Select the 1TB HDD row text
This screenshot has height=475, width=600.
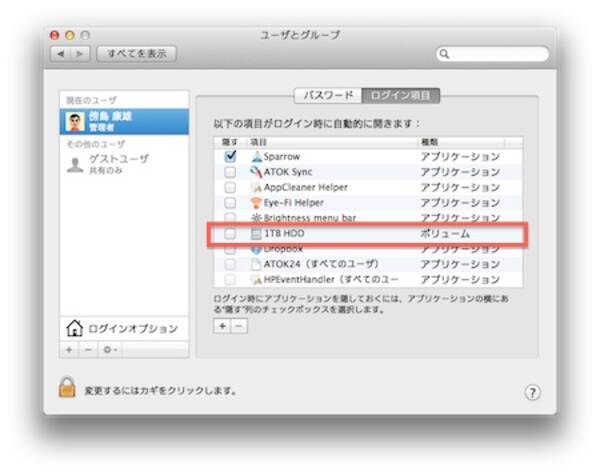pyautogui.click(x=284, y=233)
